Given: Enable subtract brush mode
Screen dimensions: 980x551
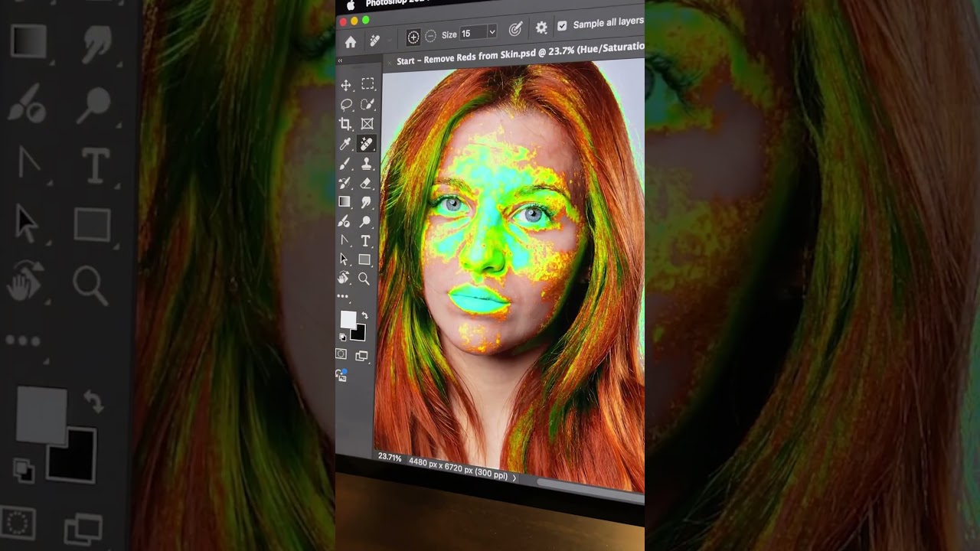Looking at the screenshot, I should (430, 36).
